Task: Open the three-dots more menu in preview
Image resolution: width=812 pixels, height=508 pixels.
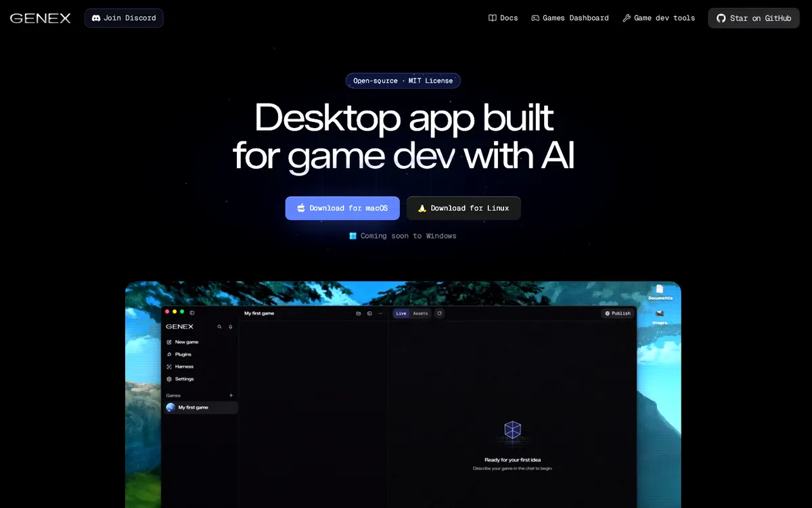Action: (381, 314)
